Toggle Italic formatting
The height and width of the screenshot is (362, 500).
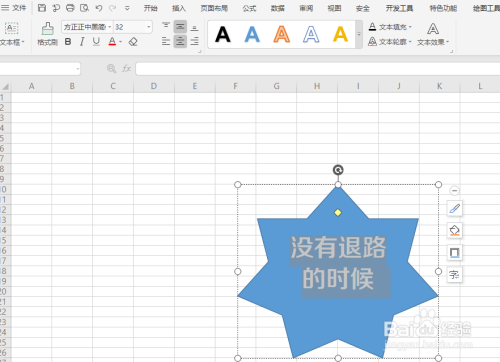click(82, 42)
